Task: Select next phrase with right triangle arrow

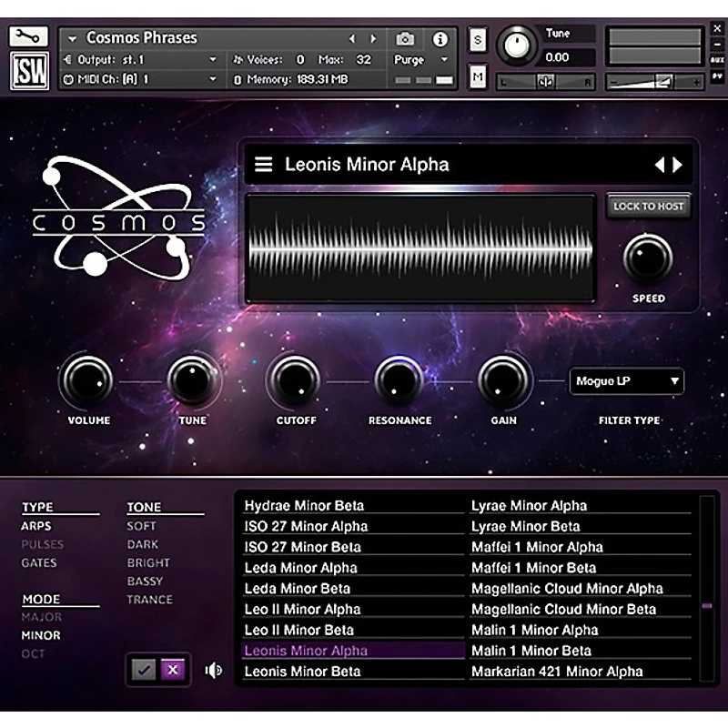Action: (677, 165)
